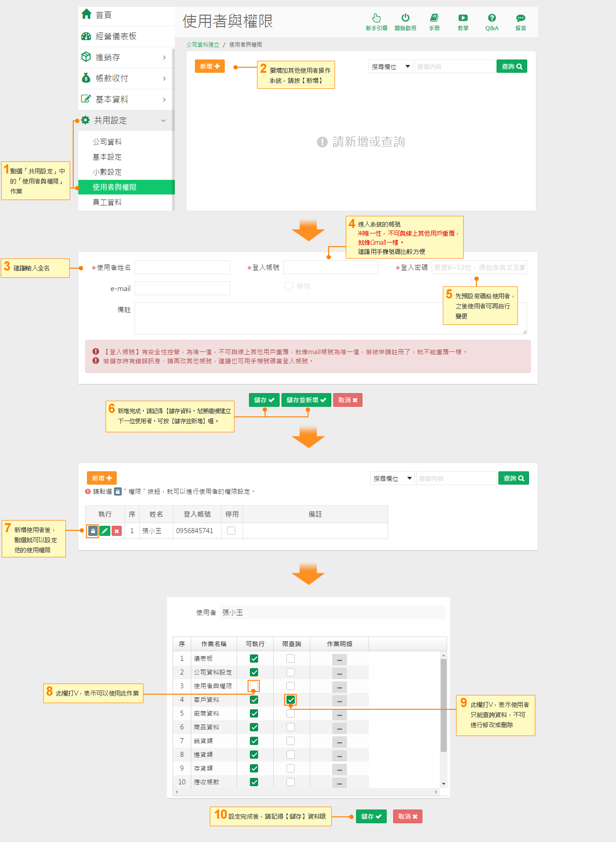Click the red delete icon for 張小玉
616x842 pixels.
click(x=117, y=531)
